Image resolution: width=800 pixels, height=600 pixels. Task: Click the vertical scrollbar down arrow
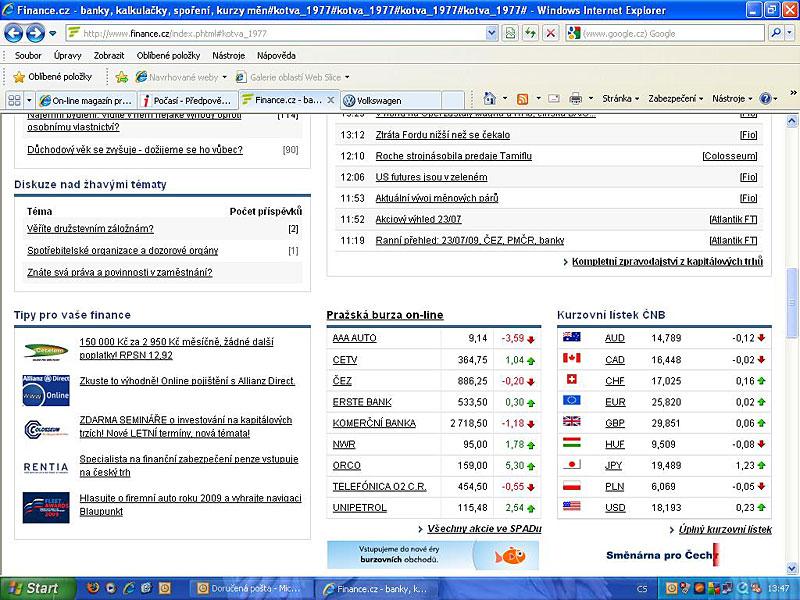point(792,568)
